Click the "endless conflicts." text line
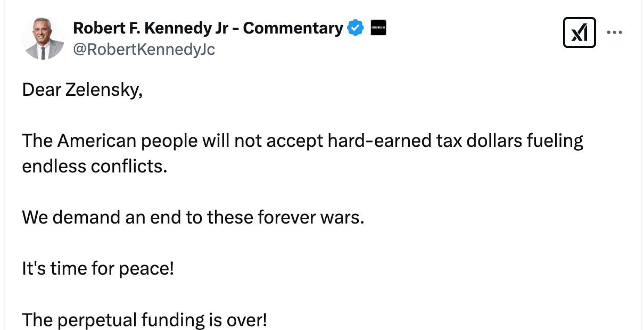 pyautogui.click(x=94, y=166)
